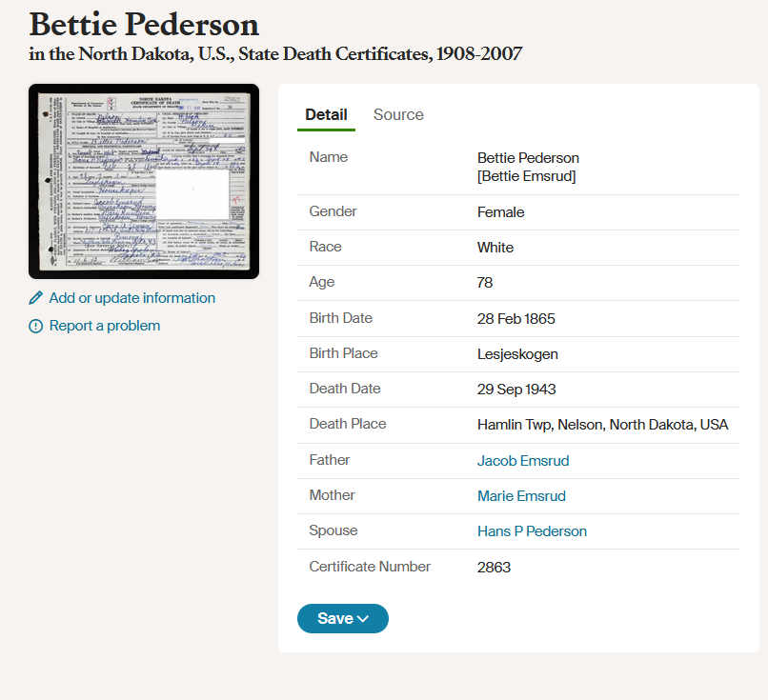Open the Jacob Emsrud father link
768x700 pixels.
[x=522, y=460]
